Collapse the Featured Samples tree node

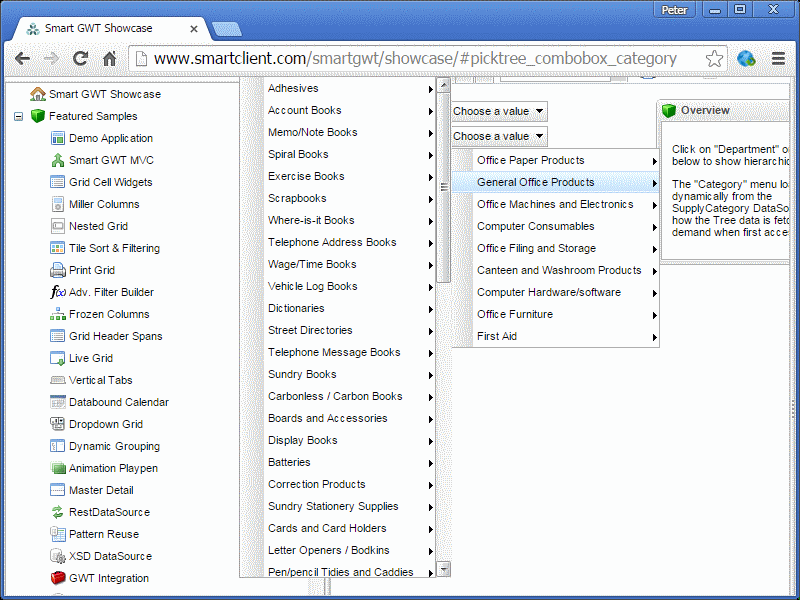19,117
